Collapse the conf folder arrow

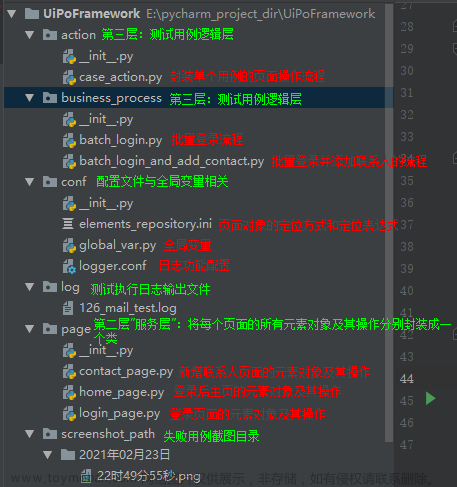point(30,182)
